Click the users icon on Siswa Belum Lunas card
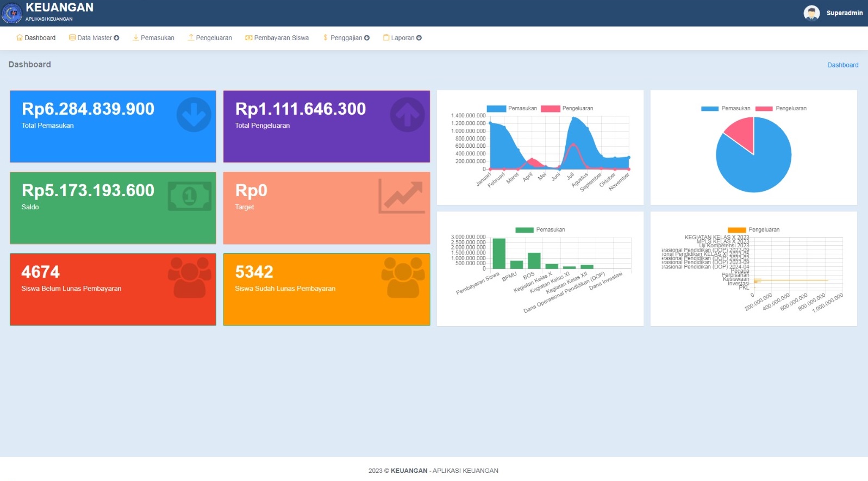 coord(189,277)
